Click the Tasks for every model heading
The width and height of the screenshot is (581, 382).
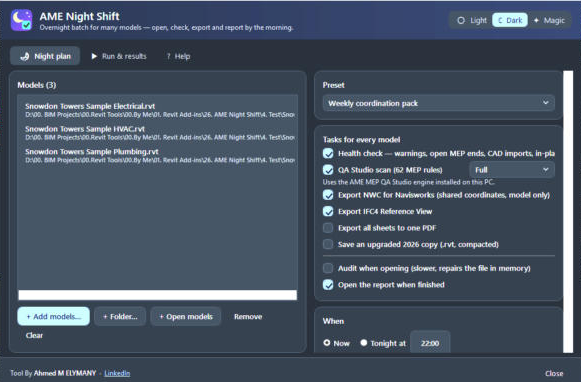(361, 140)
